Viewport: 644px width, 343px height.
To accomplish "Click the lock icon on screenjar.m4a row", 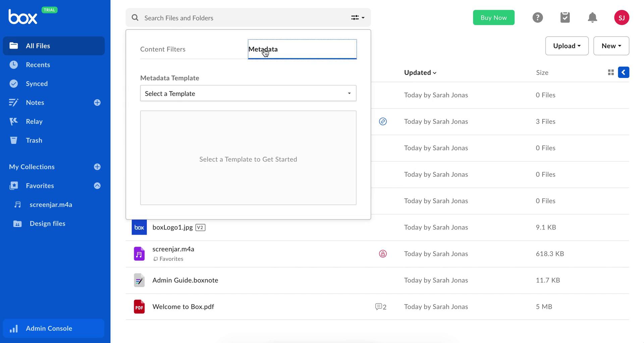I will (383, 254).
